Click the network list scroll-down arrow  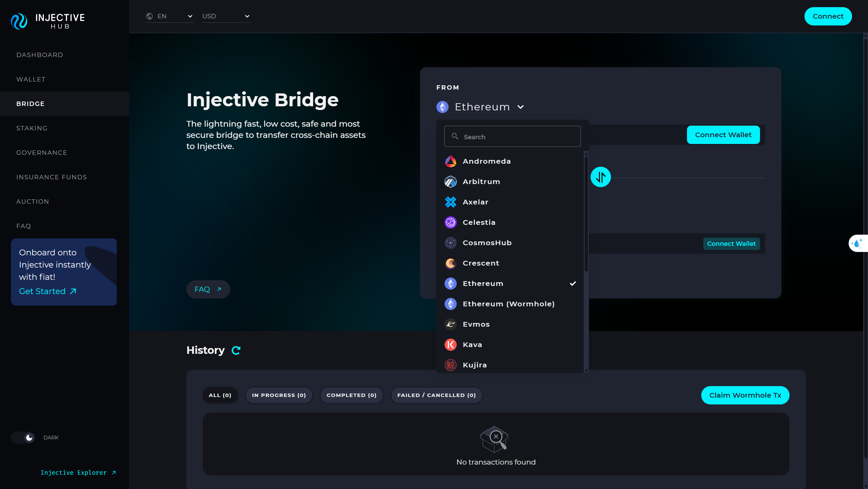586,370
